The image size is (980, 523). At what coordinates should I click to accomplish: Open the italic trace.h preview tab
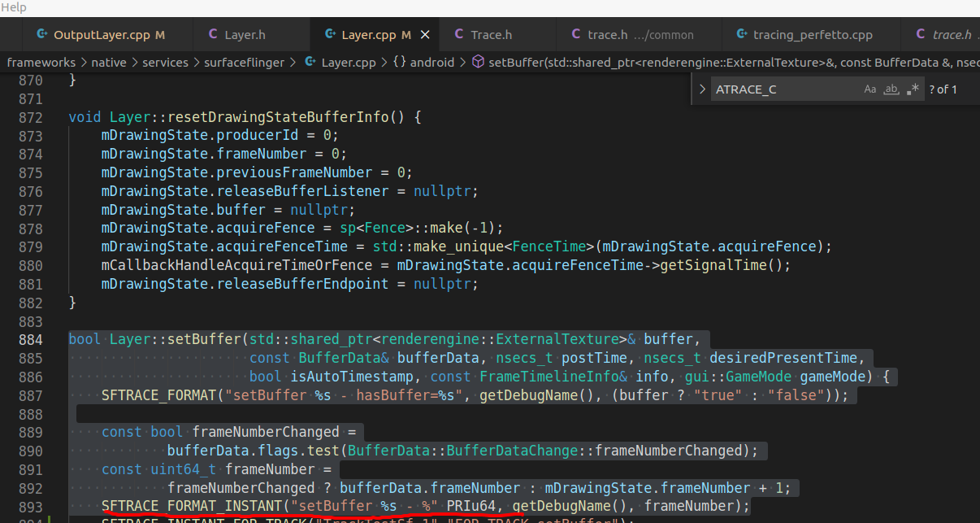(x=951, y=35)
